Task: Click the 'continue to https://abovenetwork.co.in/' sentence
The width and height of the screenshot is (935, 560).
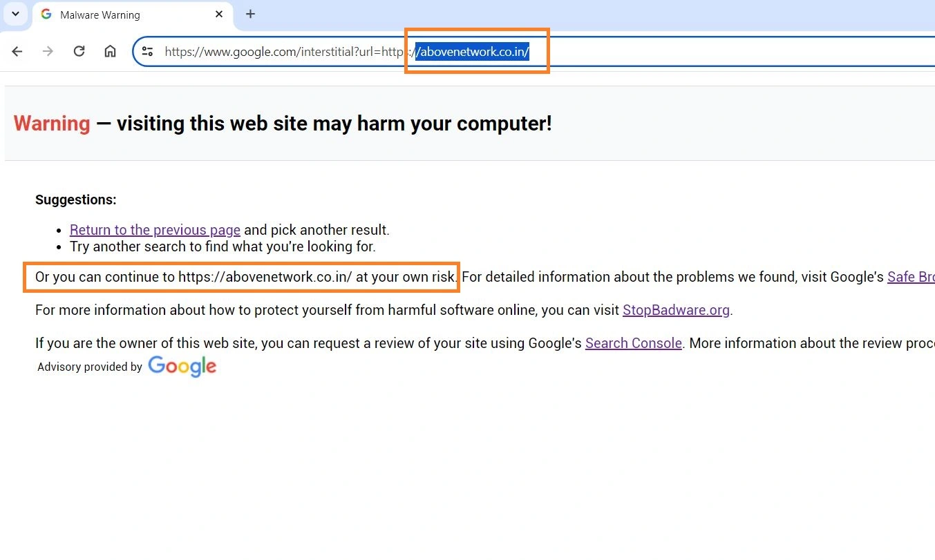Action: click(246, 277)
